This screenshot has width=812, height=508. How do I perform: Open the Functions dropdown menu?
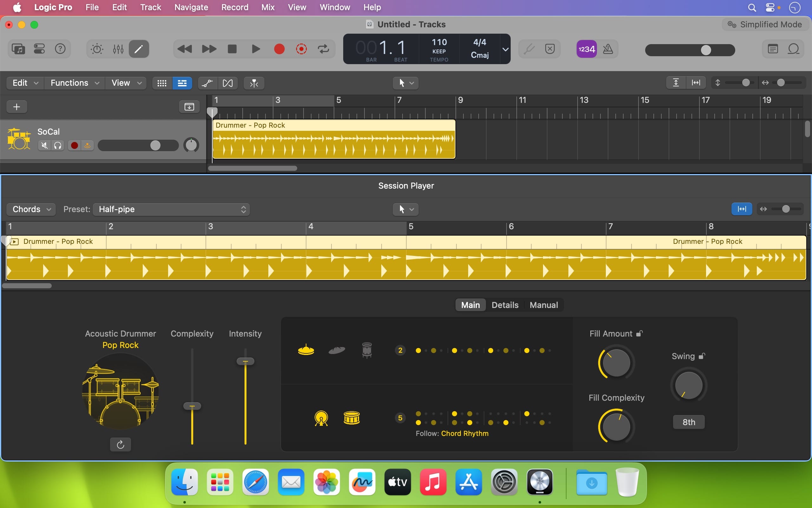tap(75, 83)
